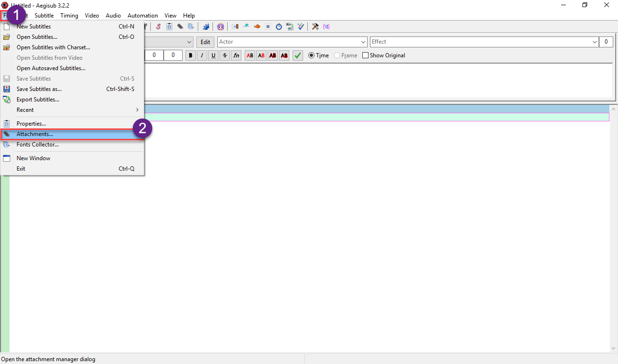Expand the style dropdown next to Edit
This screenshot has height=364, width=618.
190,42
